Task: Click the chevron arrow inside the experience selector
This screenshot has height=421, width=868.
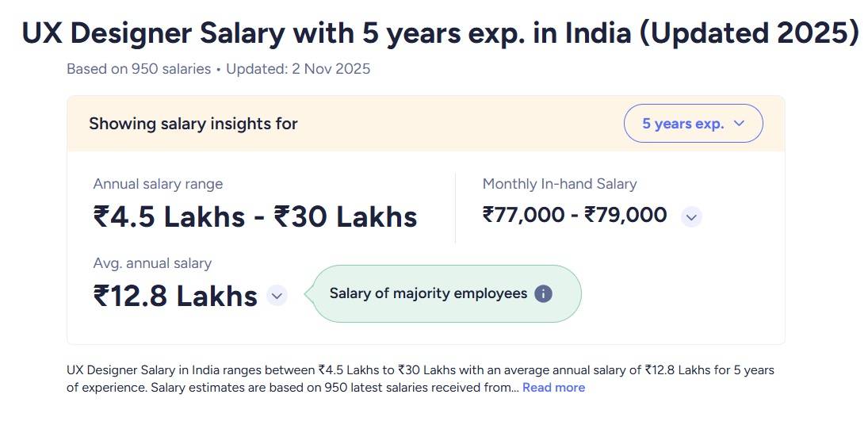Action: pos(739,124)
